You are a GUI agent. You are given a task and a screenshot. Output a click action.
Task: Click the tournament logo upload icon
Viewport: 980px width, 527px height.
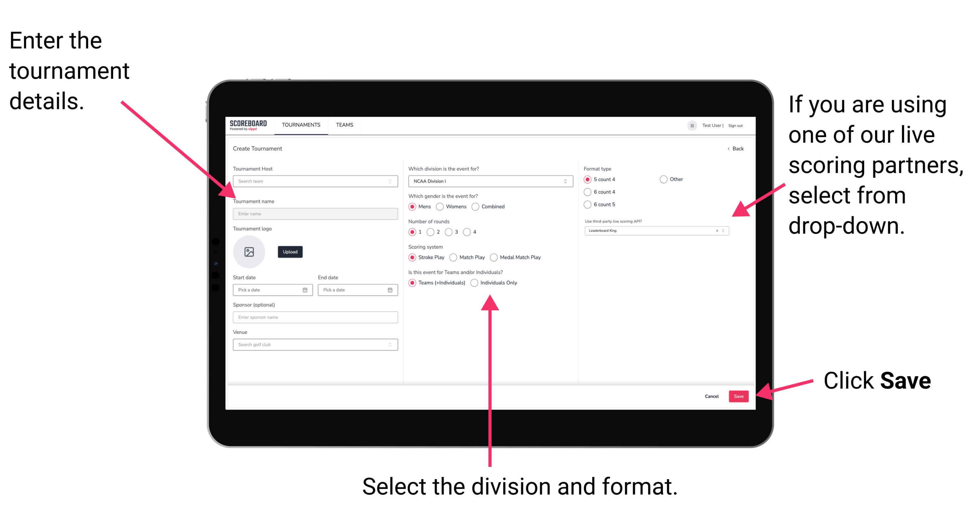(x=250, y=252)
